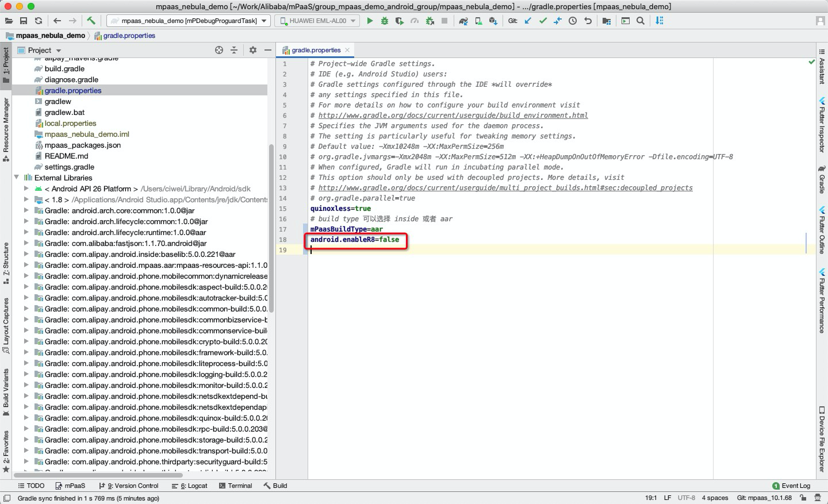Open the Logcat tool window
The height and width of the screenshot is (504, 828).
(x=190, y=486)
